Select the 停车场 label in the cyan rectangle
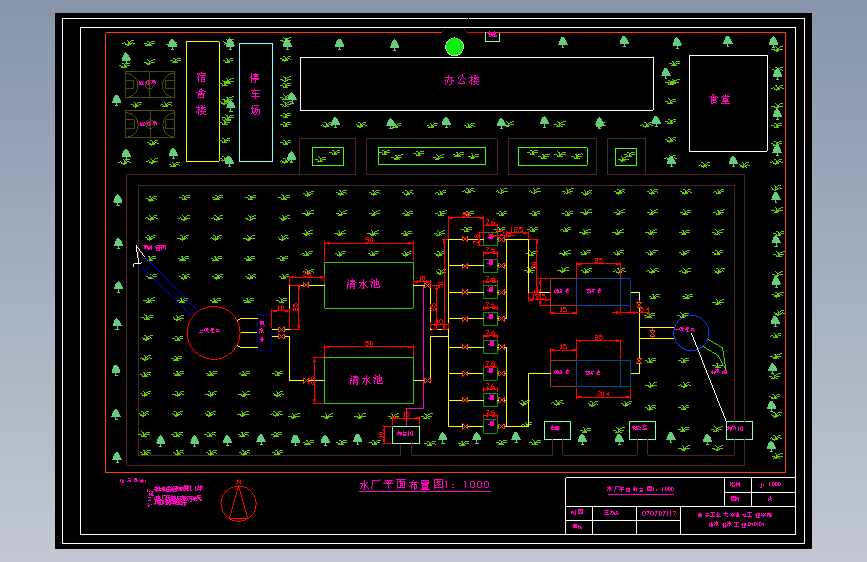The width and height of the screenshot is (867, 562). pos(255,94)
